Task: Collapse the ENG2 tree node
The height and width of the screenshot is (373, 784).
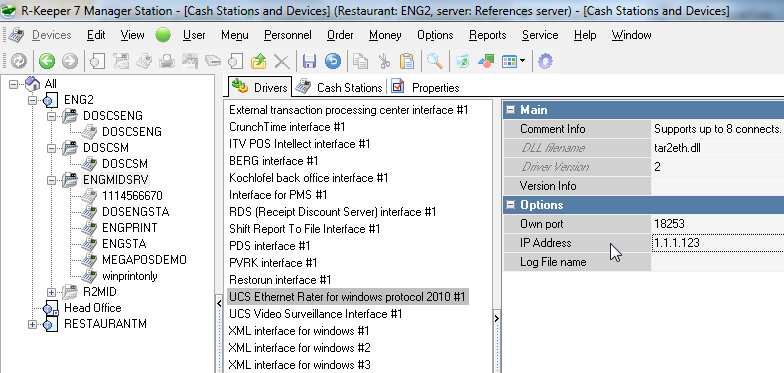Action: point(32,100)
